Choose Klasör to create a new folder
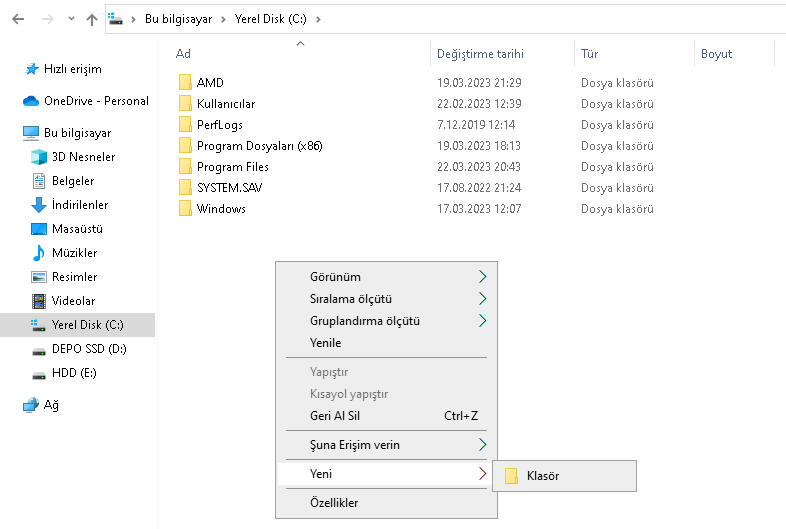 coord(543,476)
